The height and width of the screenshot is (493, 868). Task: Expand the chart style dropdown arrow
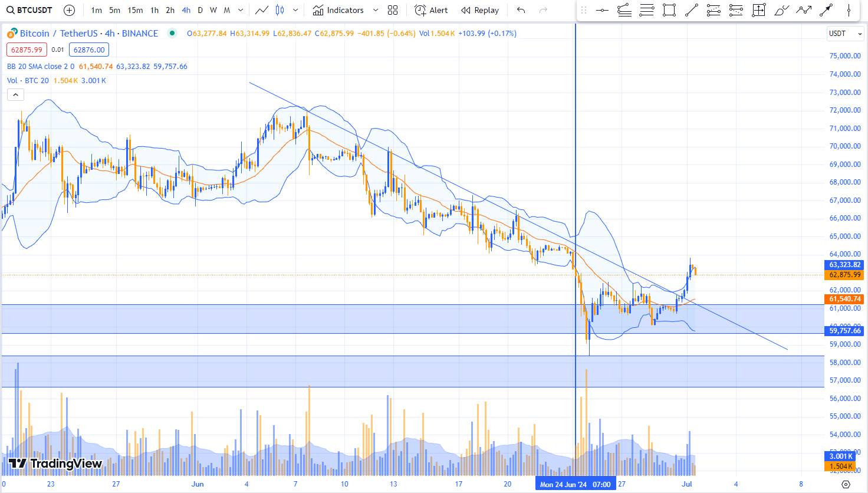point(295,10)
